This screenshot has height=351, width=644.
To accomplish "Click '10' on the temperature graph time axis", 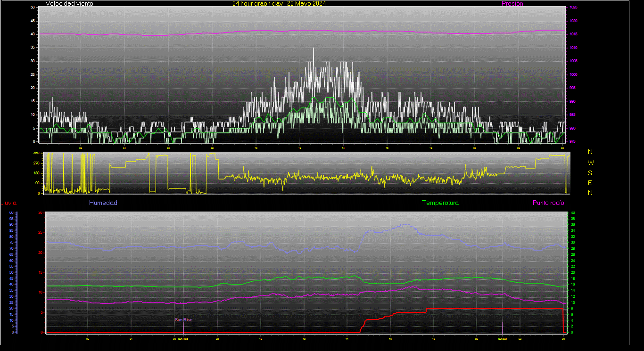I will 261,339.
